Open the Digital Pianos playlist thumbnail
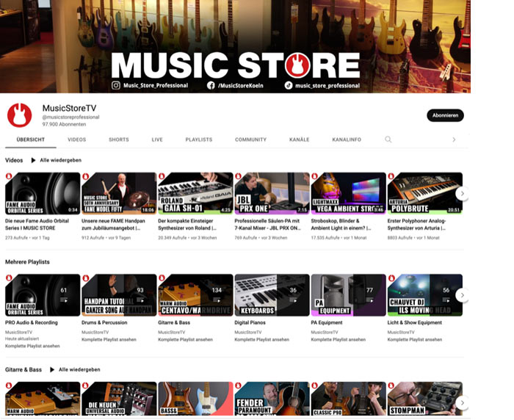Screen dimensions: 514x420 click(272, 295)
